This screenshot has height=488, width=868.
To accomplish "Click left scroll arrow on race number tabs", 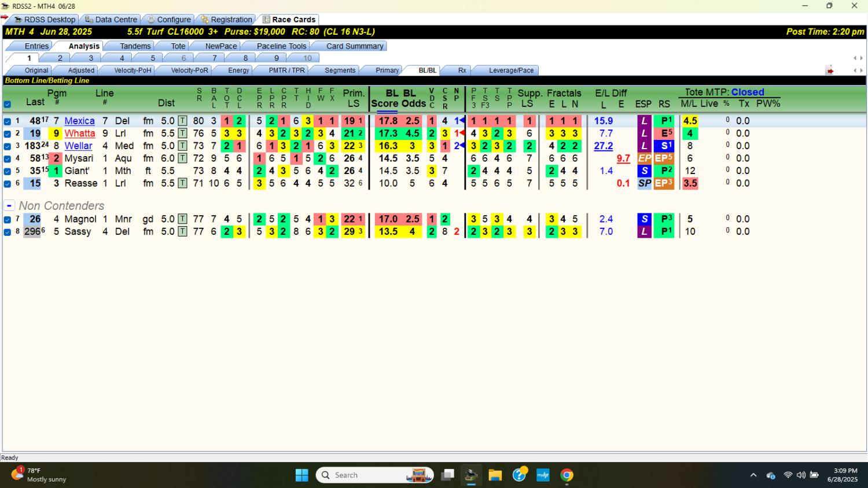I will 855,58.
